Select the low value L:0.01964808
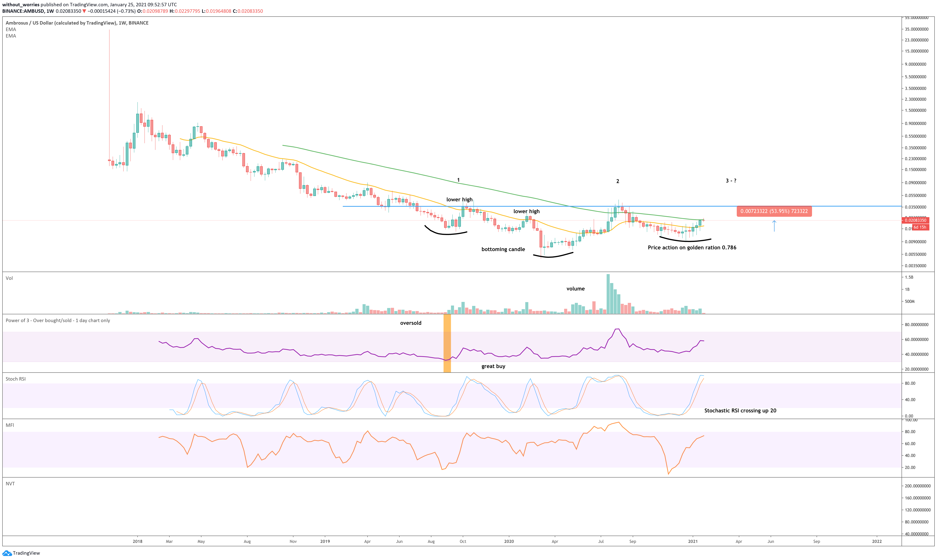This screenshot has height=560, width=937. tap(216, 11)
